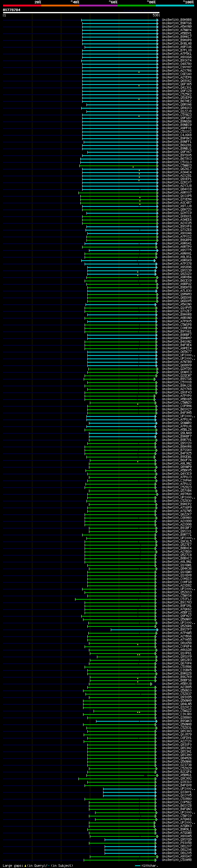Select the UniRef100_Q38860 label
197x868 pixels.
click(x=177, y=717)
